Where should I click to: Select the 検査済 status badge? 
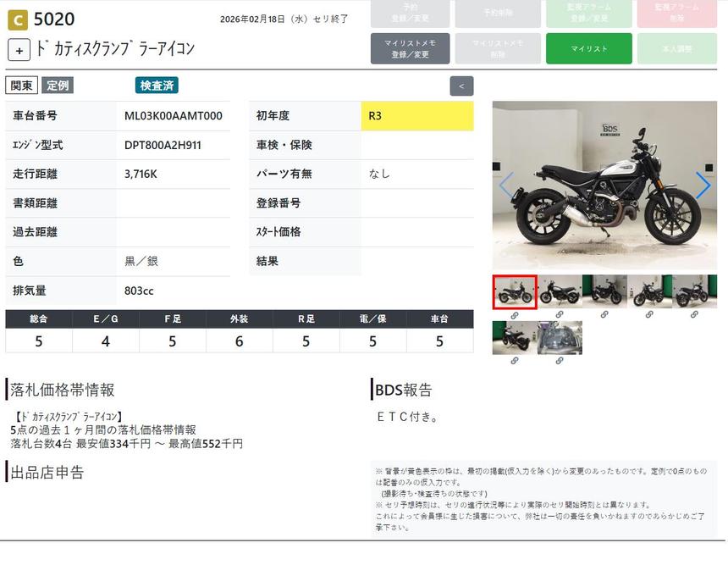(157, 86)
